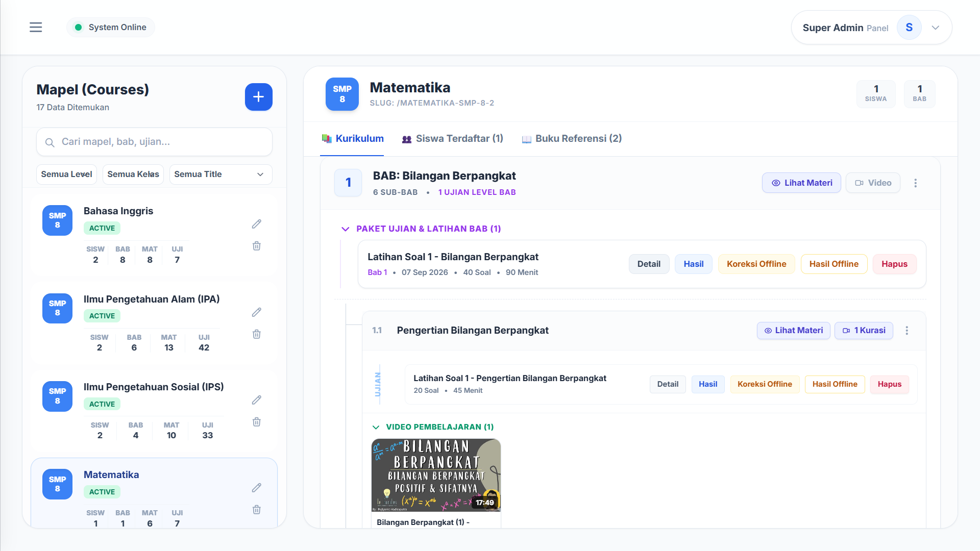Open Semua Level filter dropdown
The height and width of the screenshot is (551, 980).
(67, 174)
